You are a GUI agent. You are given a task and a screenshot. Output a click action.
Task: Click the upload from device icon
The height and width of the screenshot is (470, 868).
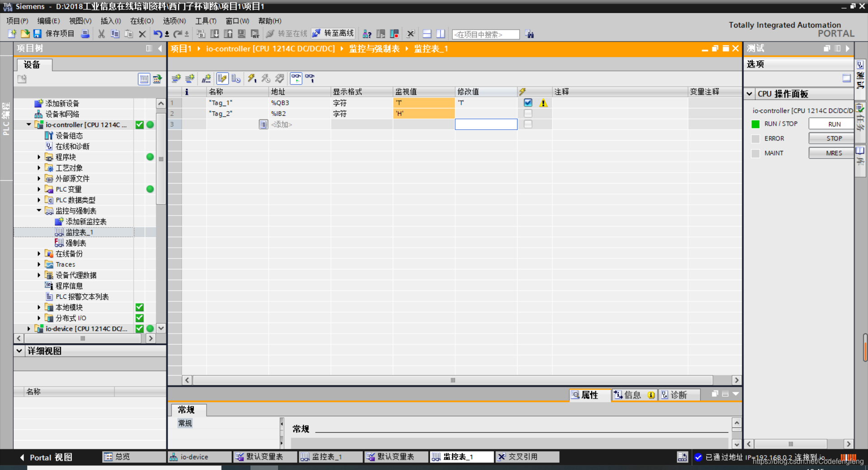228,34
